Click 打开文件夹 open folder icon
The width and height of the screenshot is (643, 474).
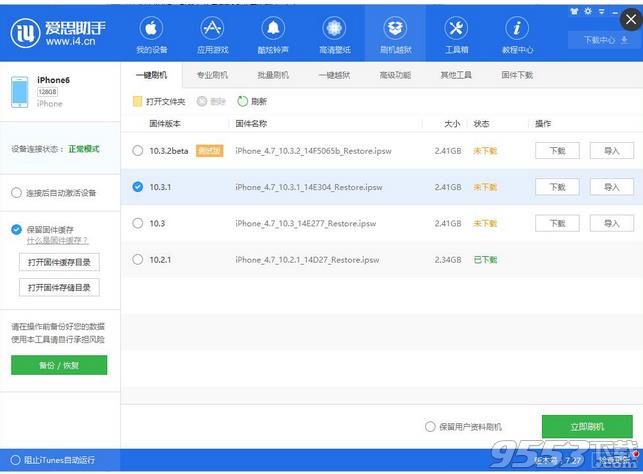[x=137, y=101]
